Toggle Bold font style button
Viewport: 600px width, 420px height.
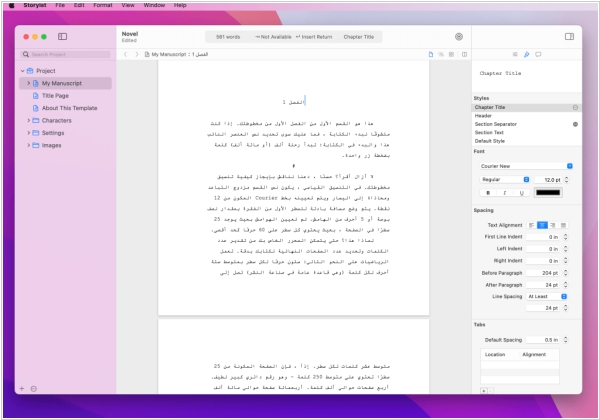(x=488, y=192)
